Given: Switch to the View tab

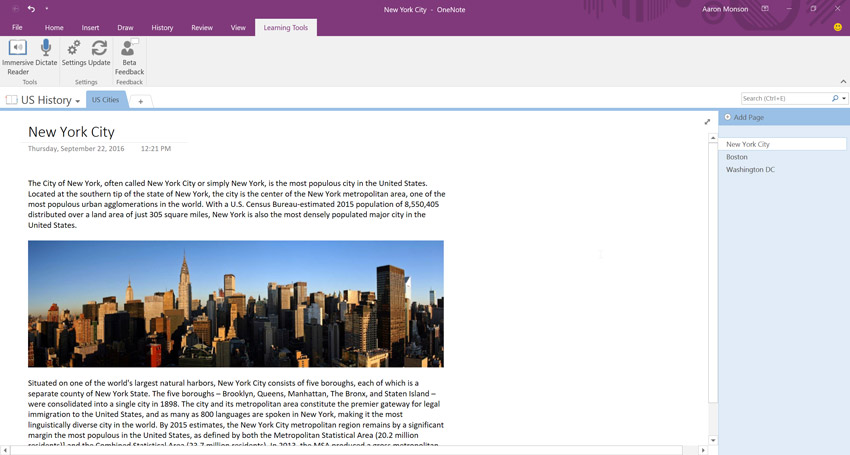Looking at the screenshot, I should click(238, 27).
